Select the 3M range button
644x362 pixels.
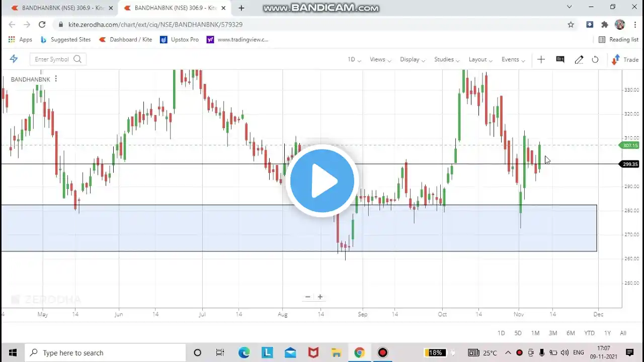tap(553, 333)
